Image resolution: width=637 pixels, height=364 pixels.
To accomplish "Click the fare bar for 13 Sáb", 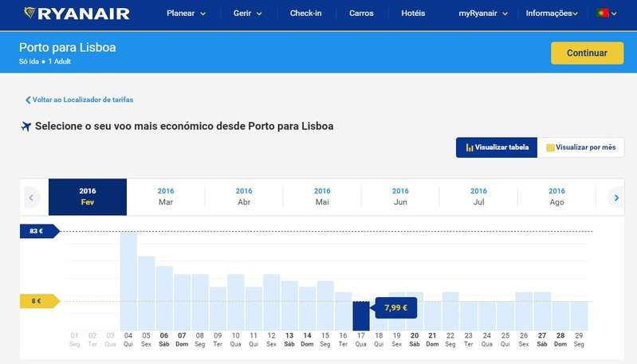I will click(289, 306).
